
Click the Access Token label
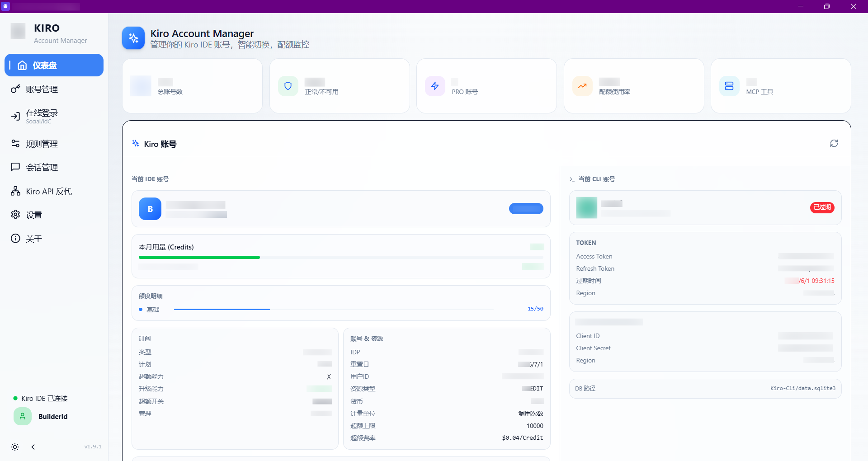(594, 256)
